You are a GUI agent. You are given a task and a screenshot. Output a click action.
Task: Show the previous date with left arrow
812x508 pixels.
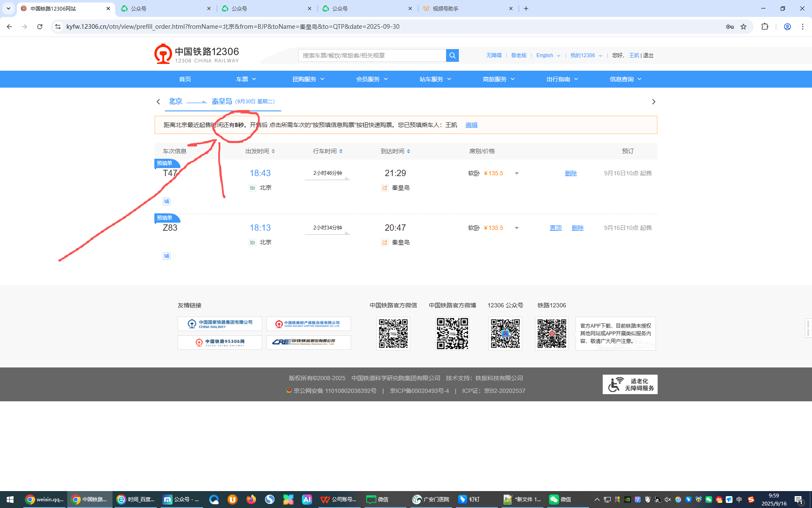tap(158, 102)
